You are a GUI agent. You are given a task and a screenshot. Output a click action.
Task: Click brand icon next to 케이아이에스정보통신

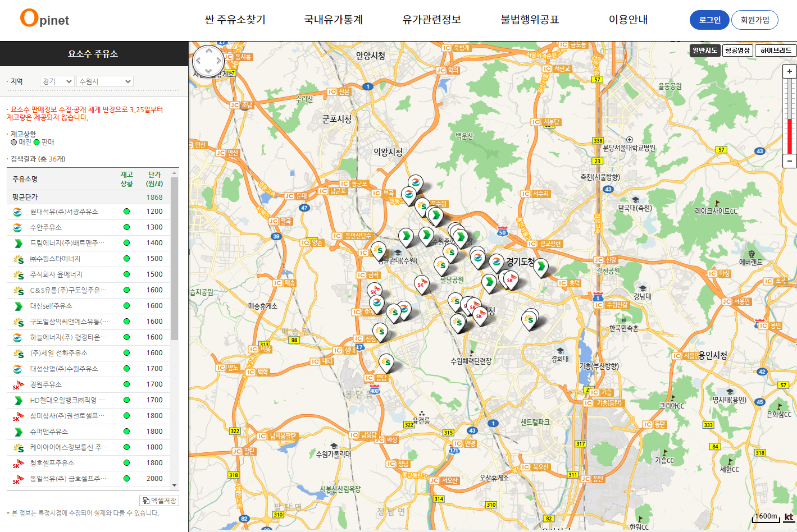pyautogui.click(x=19, y=448)
